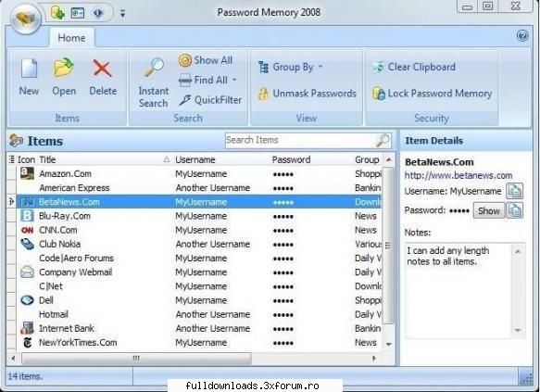Click the add new item quick-access icon
Viewport: 540px width, 392px height.
57,13
